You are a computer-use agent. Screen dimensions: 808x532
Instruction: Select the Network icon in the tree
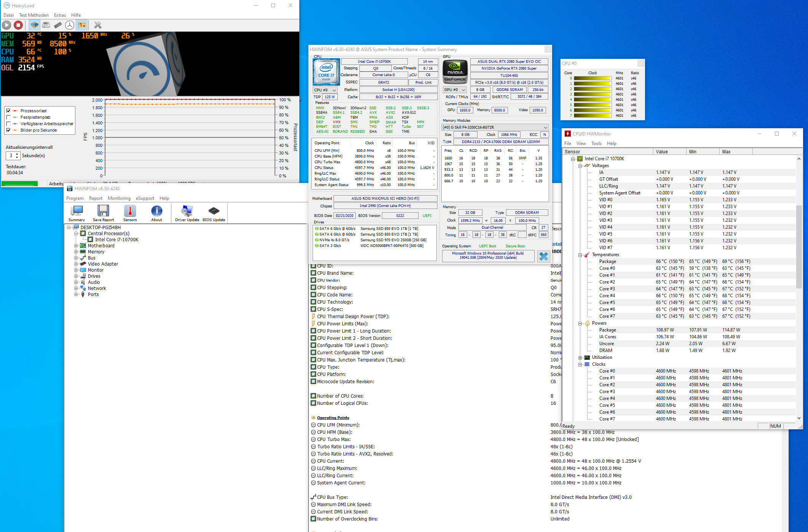point(83,288)
